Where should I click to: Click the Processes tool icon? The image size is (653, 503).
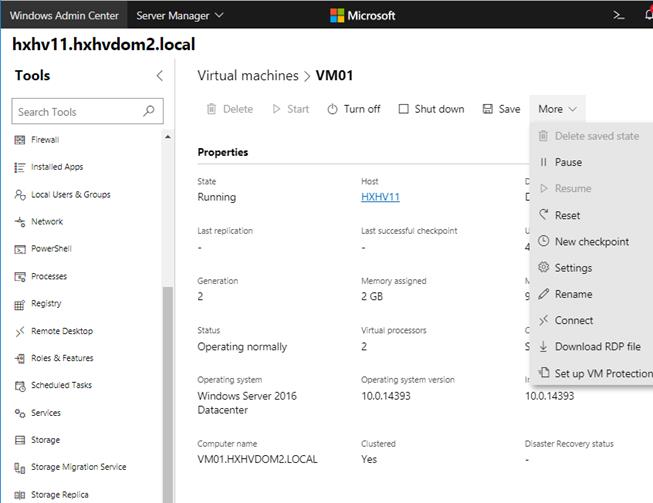20,277
